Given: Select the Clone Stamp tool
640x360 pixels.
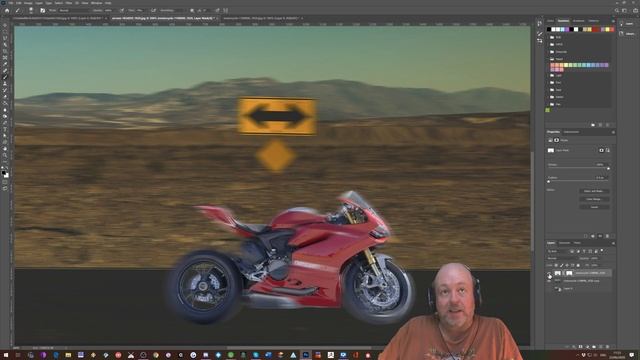Looking at the screenshot, I should click(5, 84).
